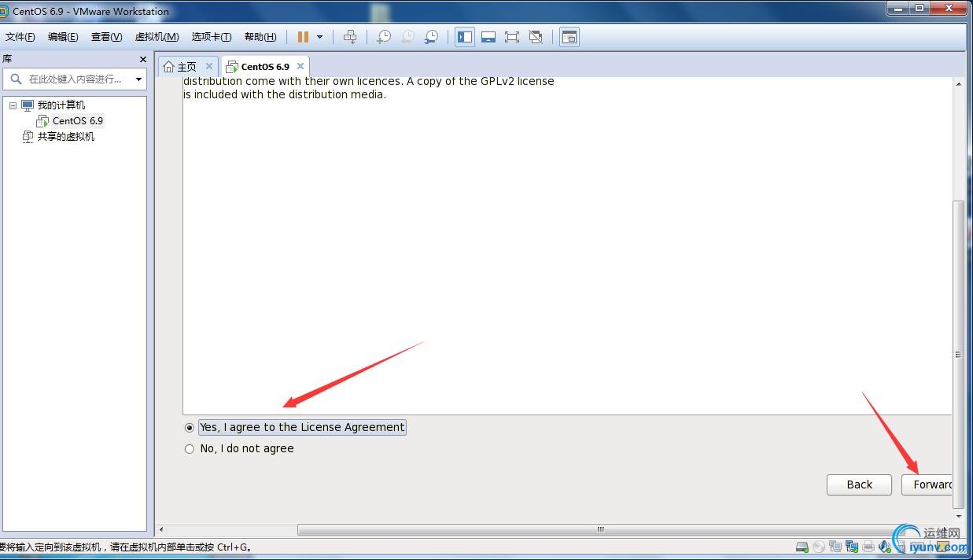The height and width of the screenshot is (560, 973).
Task: Click the scroll-down arrow of the VM view
Action: (957, 517)
